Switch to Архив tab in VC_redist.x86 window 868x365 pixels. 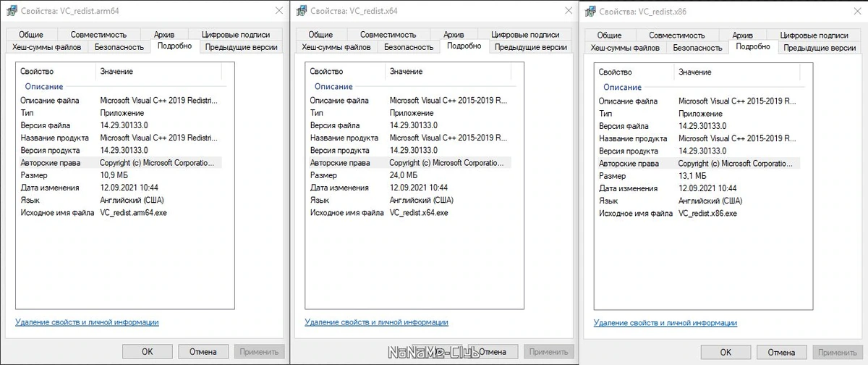pyautogui.click(x=743, y=35)
